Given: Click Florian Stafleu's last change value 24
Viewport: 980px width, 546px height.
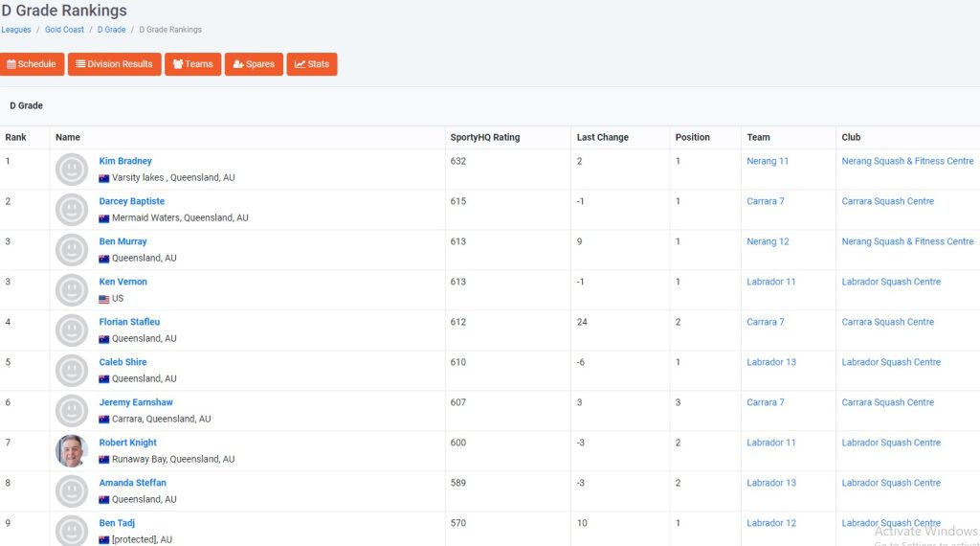Looking at the screenshot, I should pos(582,322).
